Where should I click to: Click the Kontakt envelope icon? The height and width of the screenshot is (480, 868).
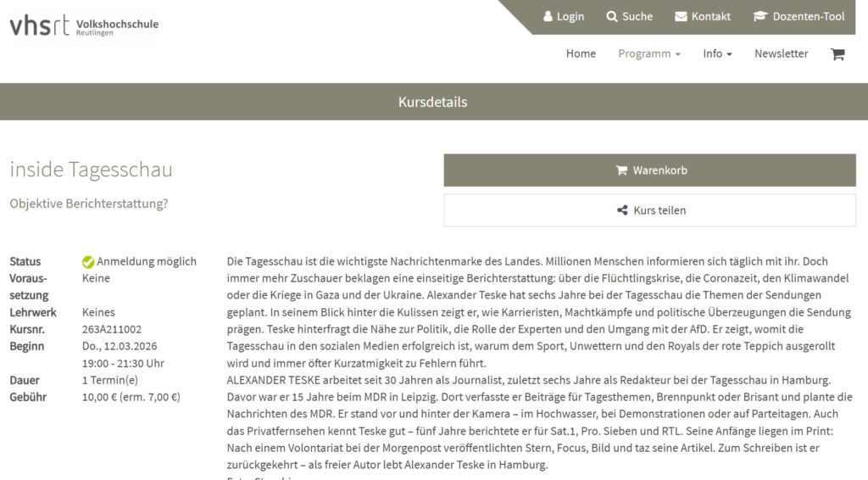tap(681, 17)
